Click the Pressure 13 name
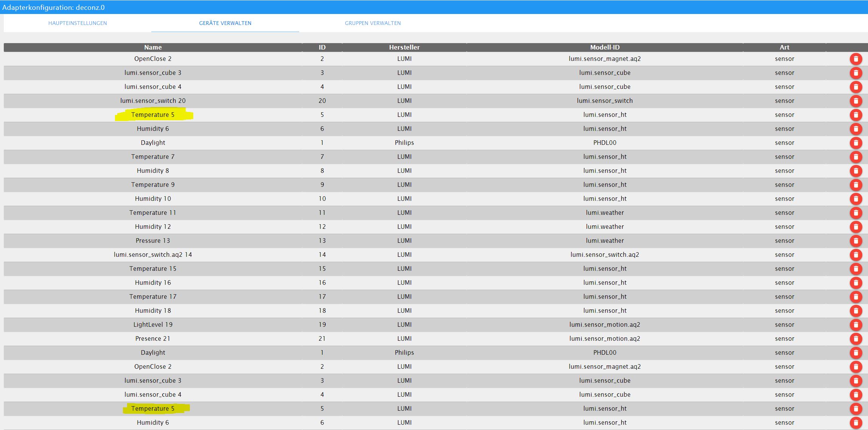 153,241
